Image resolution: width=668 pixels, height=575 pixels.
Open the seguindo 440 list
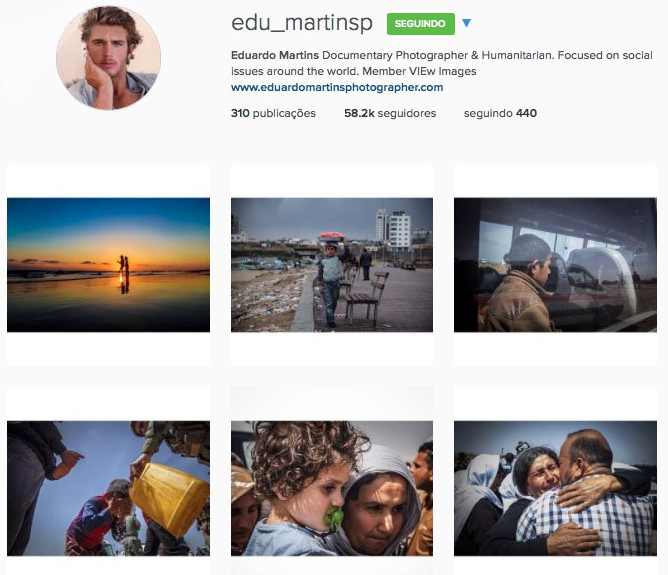coord(500,113)
